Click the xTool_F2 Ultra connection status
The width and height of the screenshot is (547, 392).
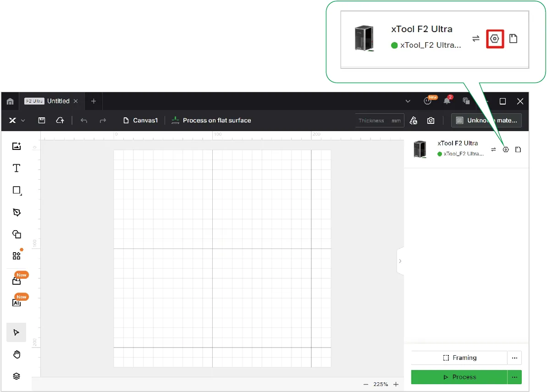coord(460,154)
